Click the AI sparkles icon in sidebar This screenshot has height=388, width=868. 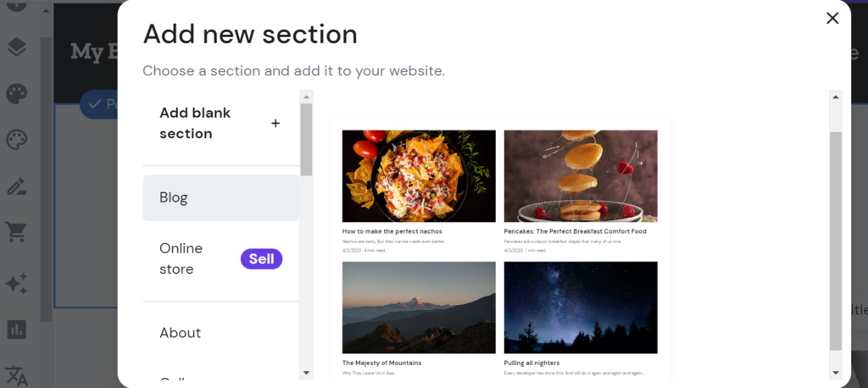(x=16, y=284)
